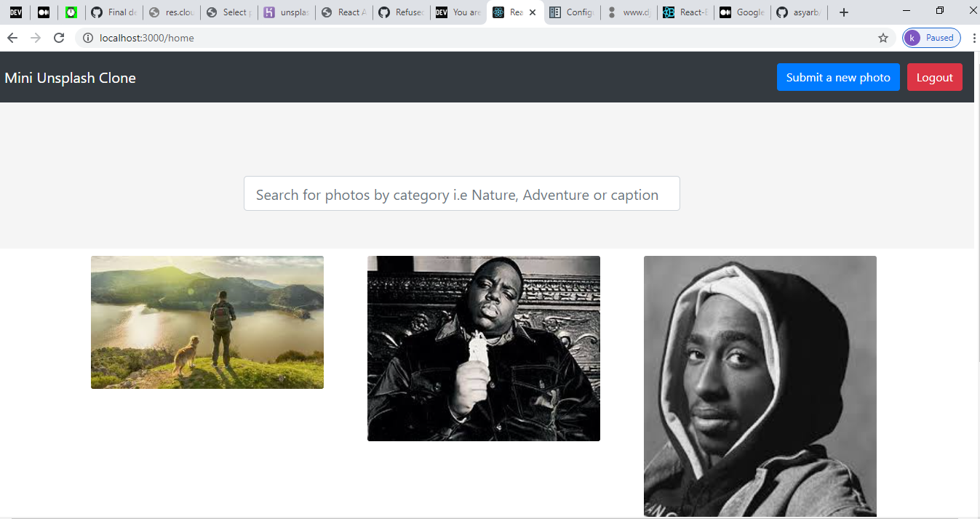The height and width of the screenshot is (519, 980).
Task: Click the photo search input field
Action: pyautogui.click(x=461, y=193)
